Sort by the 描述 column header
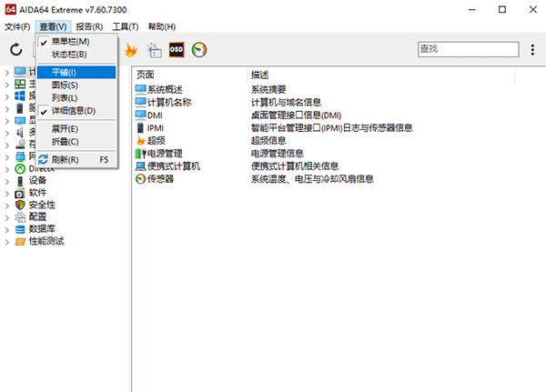Image resolution: width=546 pixels, height=392 pixels. point(380,75)
